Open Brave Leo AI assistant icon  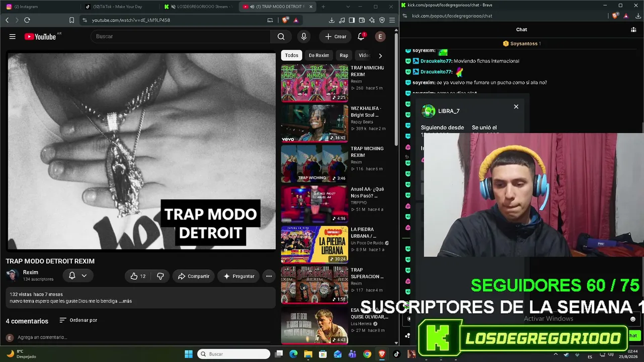[x=372, y=20]
